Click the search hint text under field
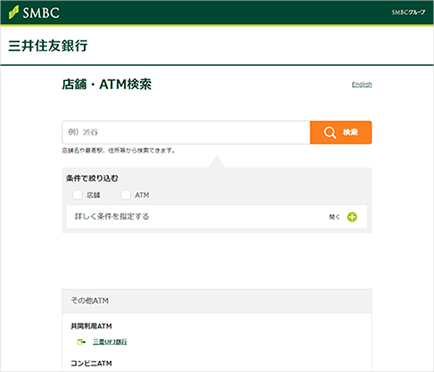 pos(118,151)
